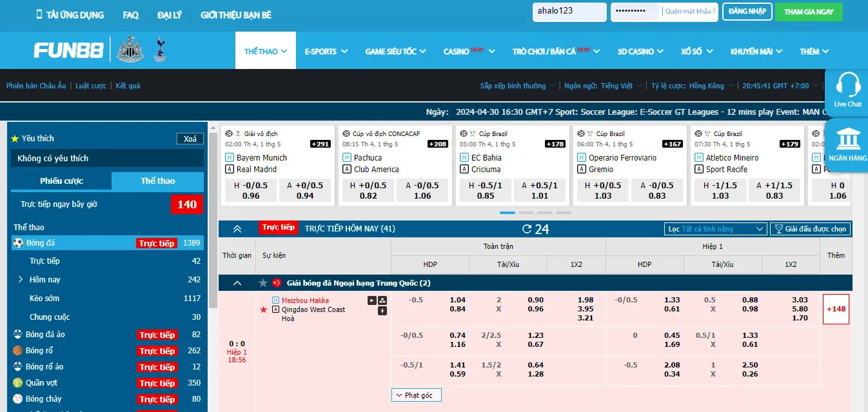Image resolution: width=868 pixels, height=412 pixels.
Task: Click the +291 markets badge on Bayern card
Action: pos(321,144)
